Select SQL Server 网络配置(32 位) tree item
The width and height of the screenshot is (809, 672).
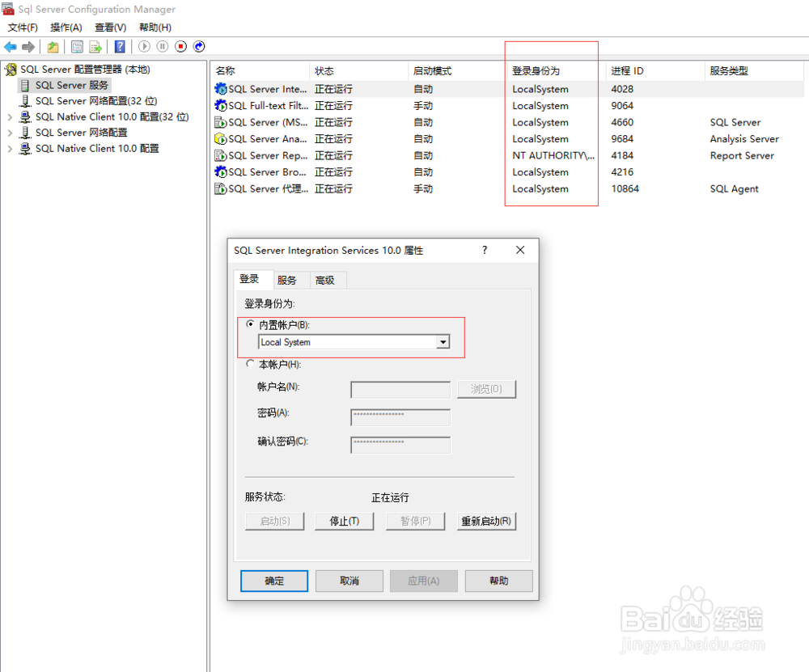pyautogui.click(x=96, y=100)
